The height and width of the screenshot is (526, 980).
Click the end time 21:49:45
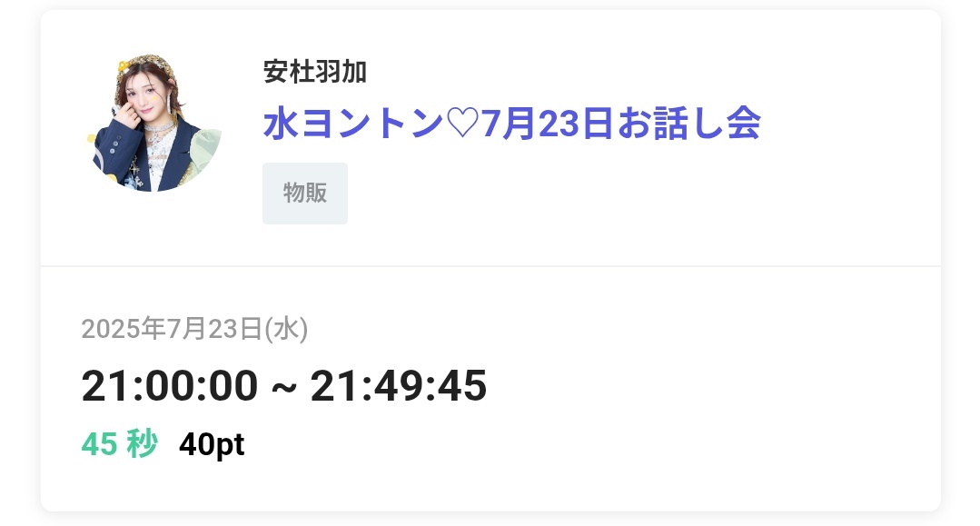(398, 385)
